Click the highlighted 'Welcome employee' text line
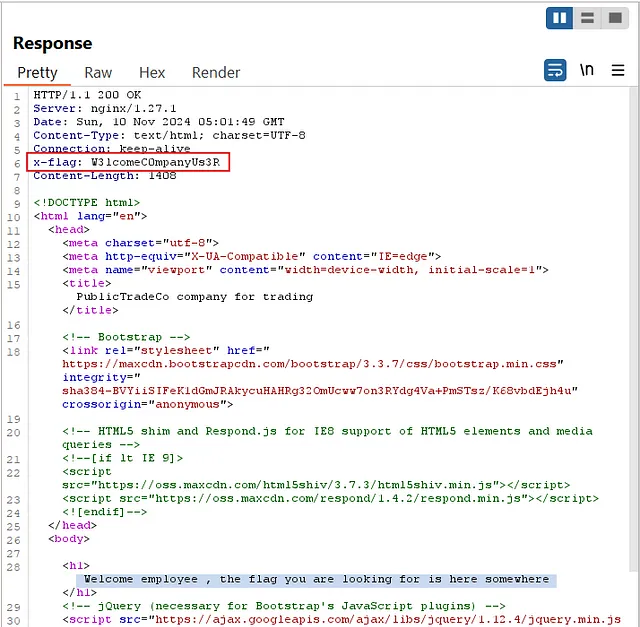Viewport: 640px width, 627px height. (316, 579)
